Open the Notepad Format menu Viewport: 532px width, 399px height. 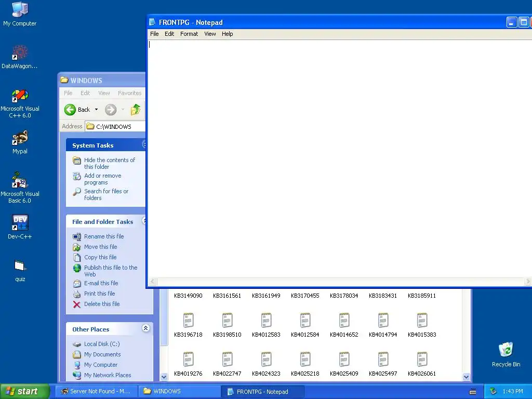[x=189, y=34]
